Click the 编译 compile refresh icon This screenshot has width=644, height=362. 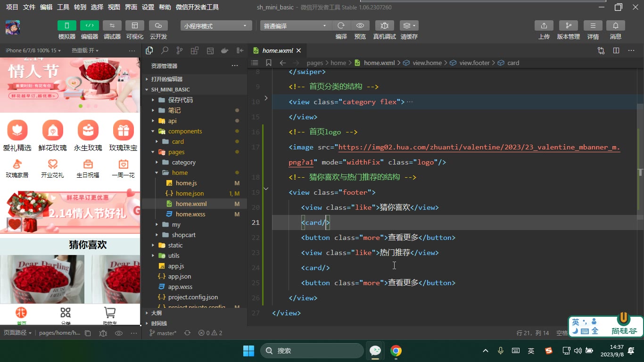coord(341,25)
